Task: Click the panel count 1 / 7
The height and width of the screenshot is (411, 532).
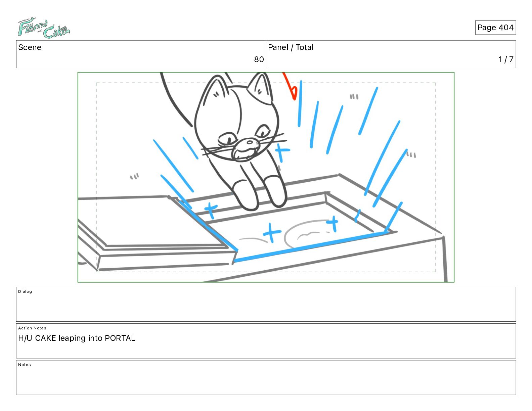Action: [x=506, y=59]
